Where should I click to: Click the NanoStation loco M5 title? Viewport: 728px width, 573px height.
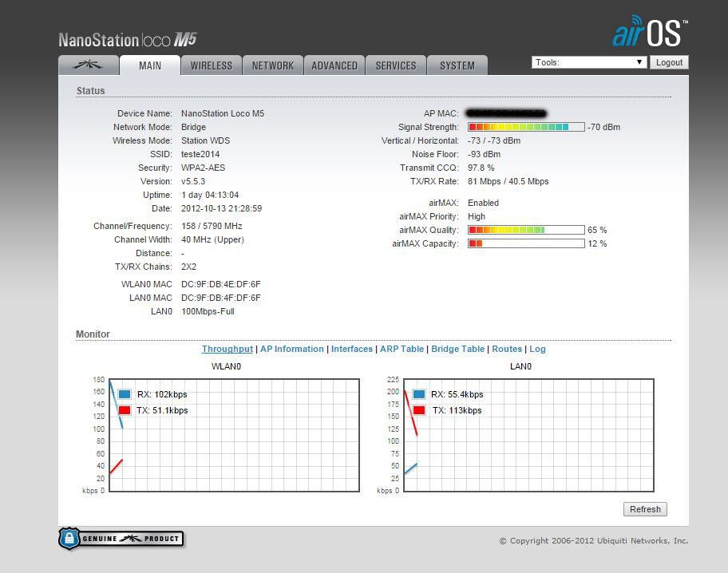128,40
